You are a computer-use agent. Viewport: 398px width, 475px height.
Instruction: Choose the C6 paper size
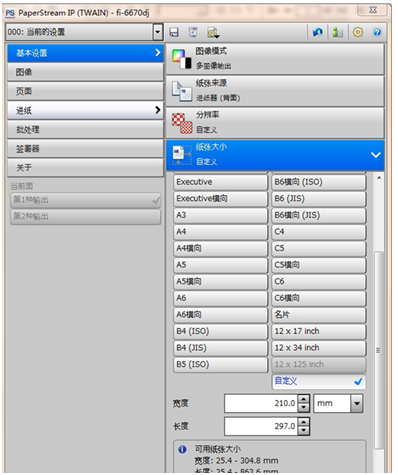tap(319, 282)
